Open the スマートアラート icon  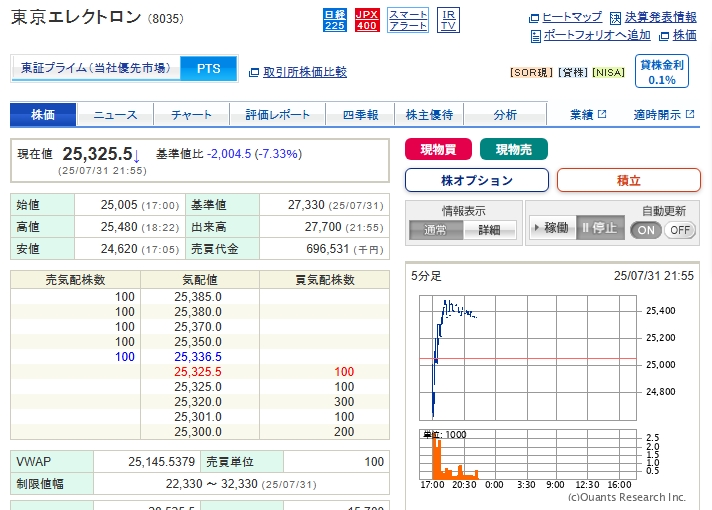408,20
